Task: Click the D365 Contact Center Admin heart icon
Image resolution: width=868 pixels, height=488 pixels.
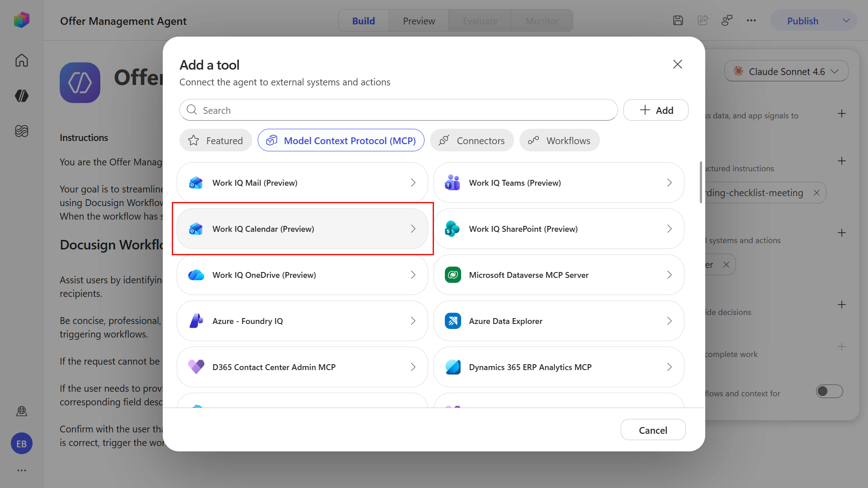Action: tap(196, 367)
